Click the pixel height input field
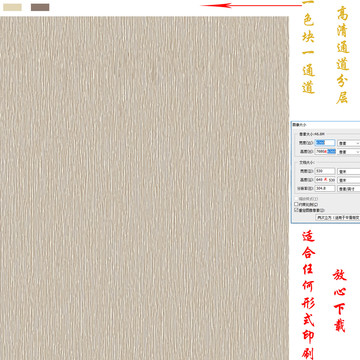The width and height of the screenshot is (360, 360). tap(325, 151)
